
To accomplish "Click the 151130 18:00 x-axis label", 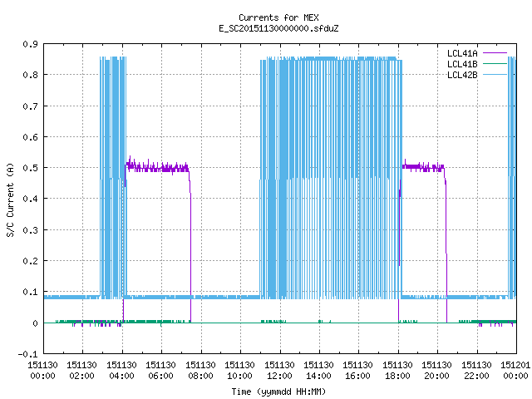I will [x=397, y=371].
